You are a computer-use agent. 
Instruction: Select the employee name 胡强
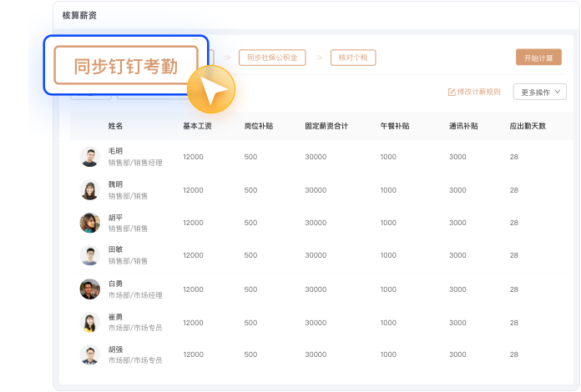click(115, 349)
